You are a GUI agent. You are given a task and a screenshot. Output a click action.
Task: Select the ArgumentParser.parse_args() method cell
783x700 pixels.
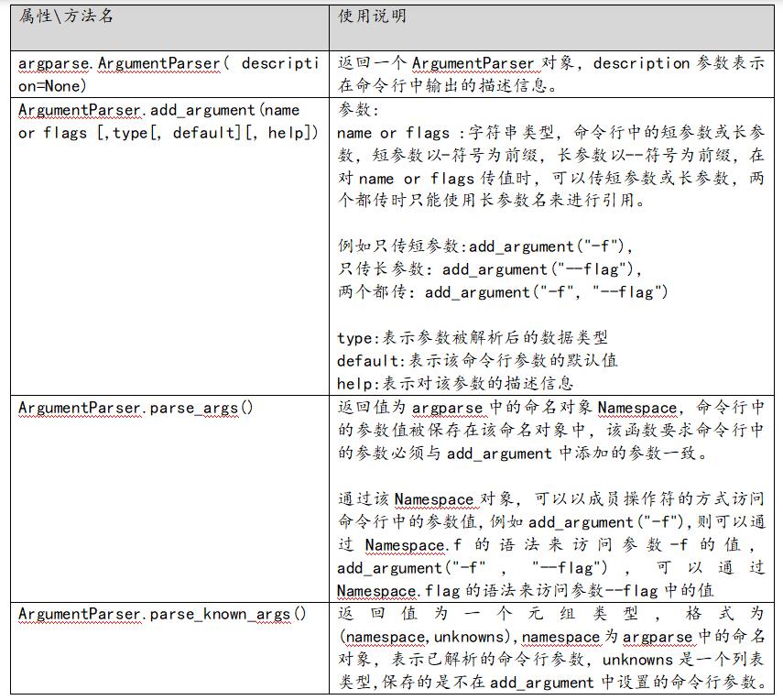coord(136,408)
